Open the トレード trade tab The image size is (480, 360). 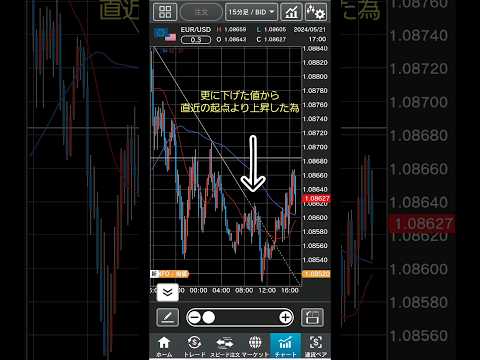(x=194, y=346)
